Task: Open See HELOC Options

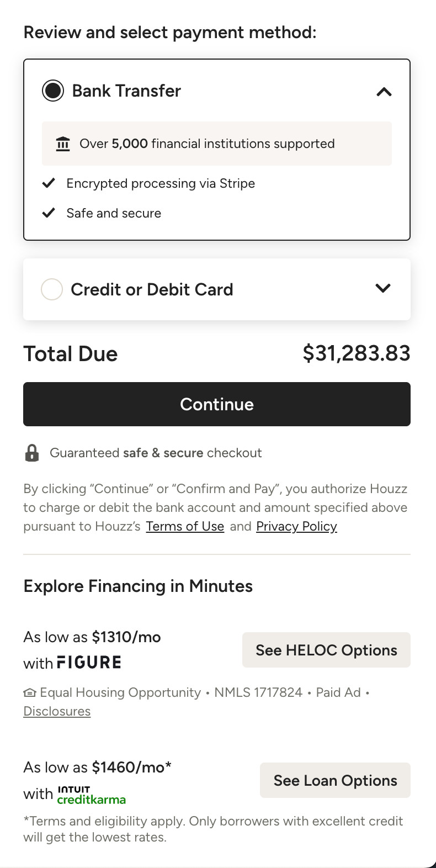Action: click(x=326, y=650)
